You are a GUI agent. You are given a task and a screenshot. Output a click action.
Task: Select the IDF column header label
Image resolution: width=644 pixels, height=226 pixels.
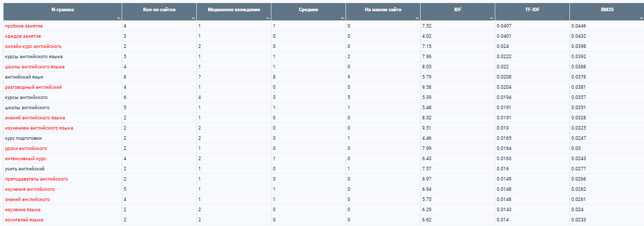pos(458,10)
